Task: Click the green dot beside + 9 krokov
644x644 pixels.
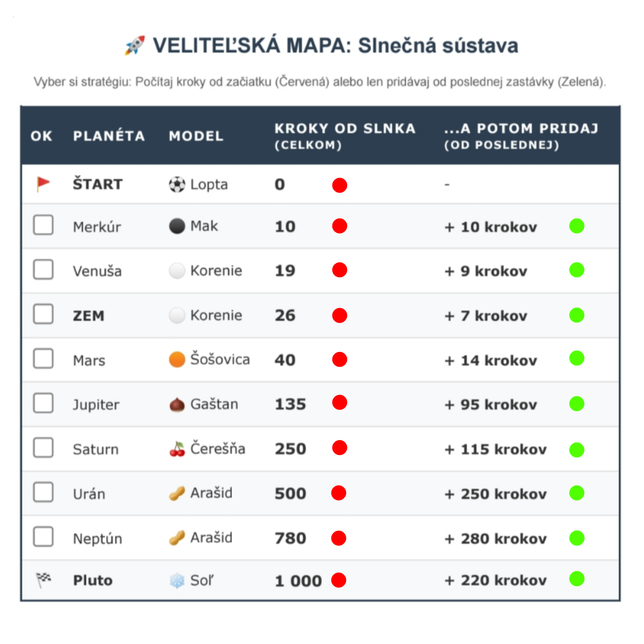Action: point(577,270)
